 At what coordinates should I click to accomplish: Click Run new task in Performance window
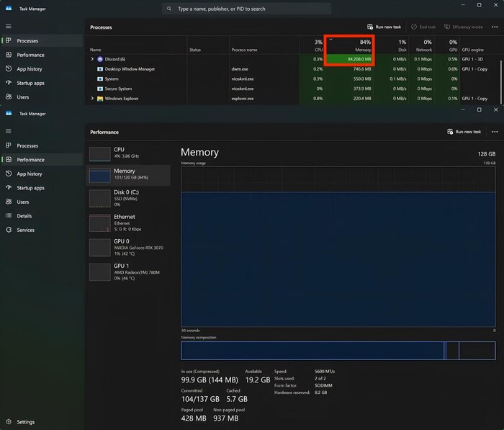pos(464,132)
